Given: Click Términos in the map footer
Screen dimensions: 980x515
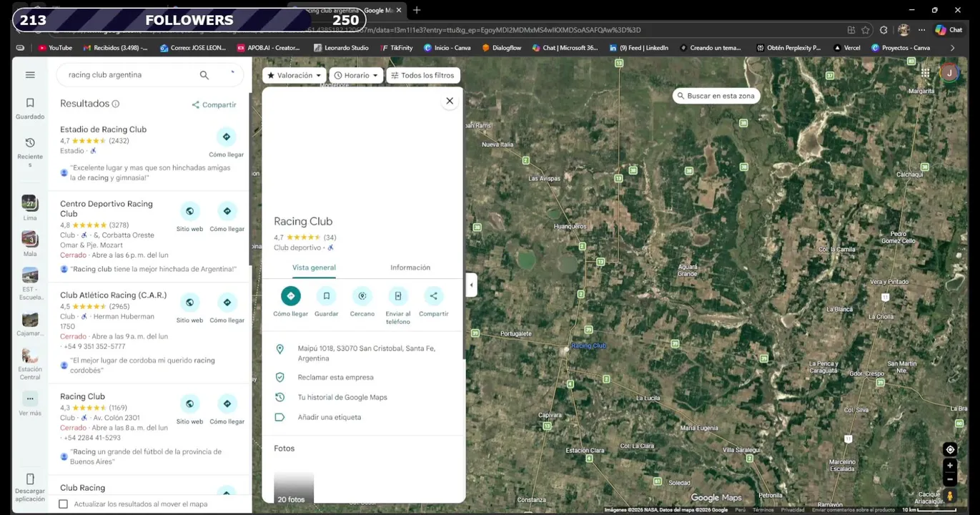Looking at the screenshot, I should tap(763, 510).
